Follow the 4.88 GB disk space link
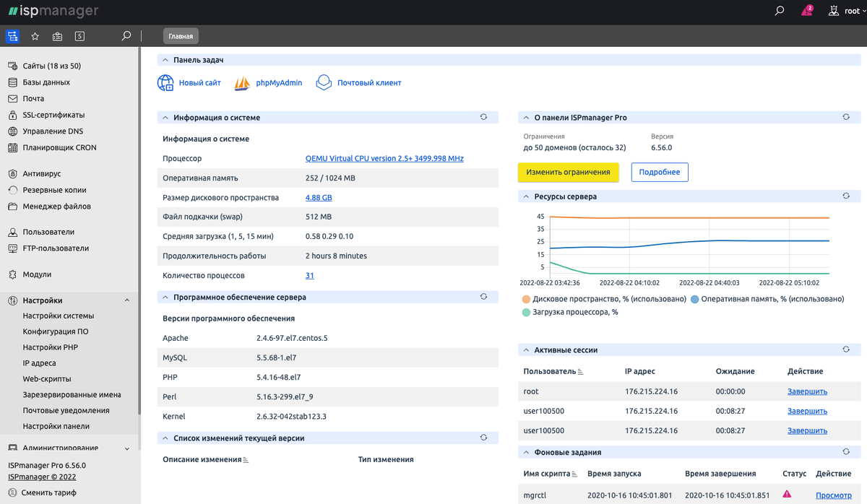Screen dimensions: 867x504 click(318, 197)
